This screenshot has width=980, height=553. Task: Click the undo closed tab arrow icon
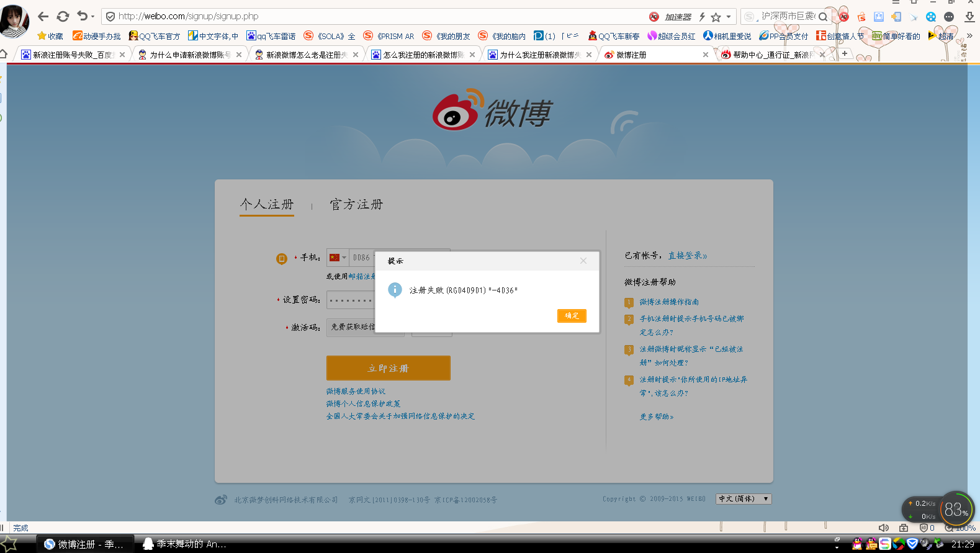coord(82,16)
